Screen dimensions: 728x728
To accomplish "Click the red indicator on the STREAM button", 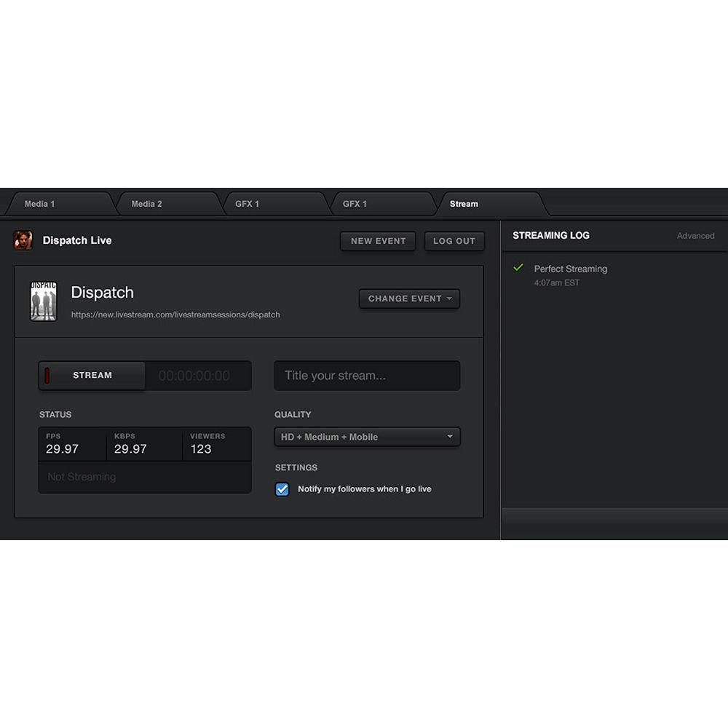I will [47, 375].
